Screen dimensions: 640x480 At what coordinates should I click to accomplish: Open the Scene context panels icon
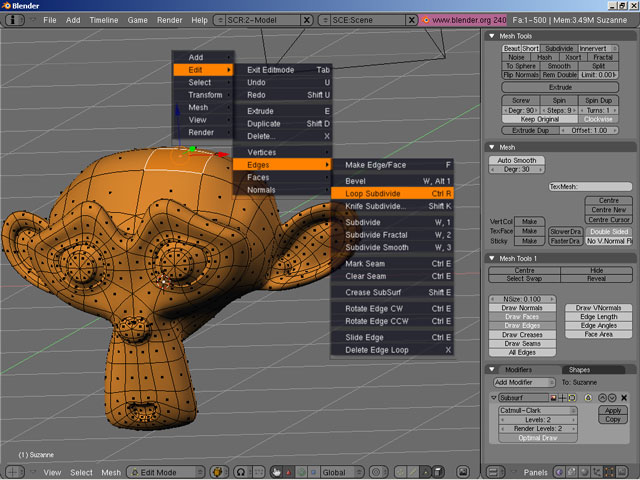pos(621,472)
